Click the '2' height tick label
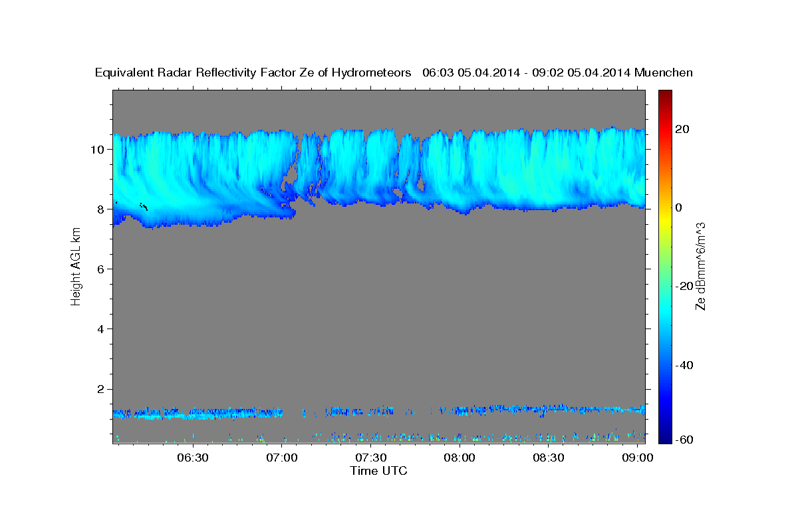The width and height of the screenshot is (798, 532). (x=102, y=388)
